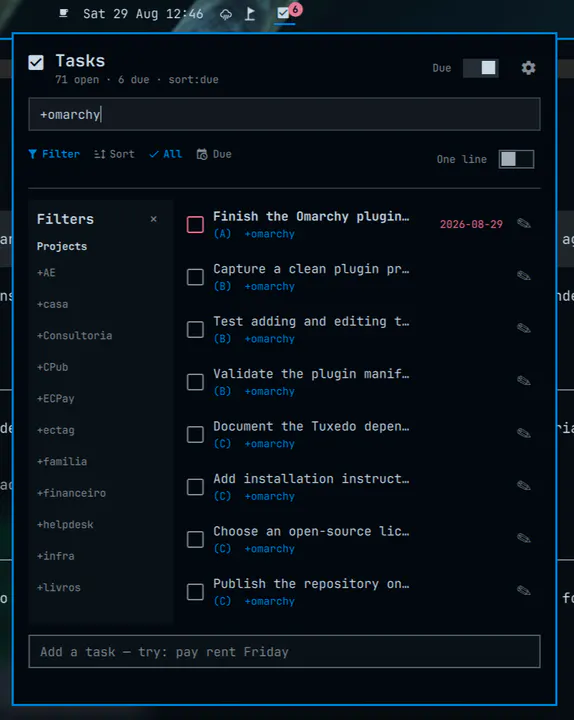Open the settings gear in Tasks header
The image size is (574, 720).
[528, 68]
